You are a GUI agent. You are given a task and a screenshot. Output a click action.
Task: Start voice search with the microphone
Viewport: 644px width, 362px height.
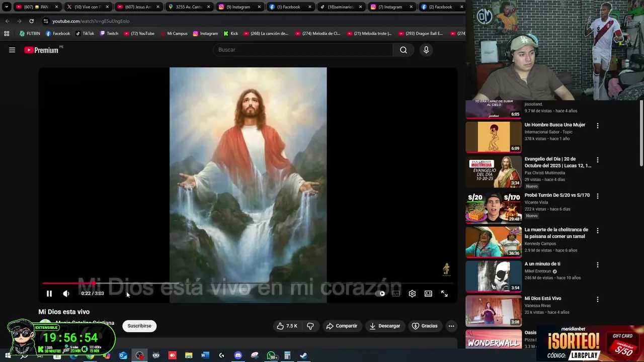(426, 50)
